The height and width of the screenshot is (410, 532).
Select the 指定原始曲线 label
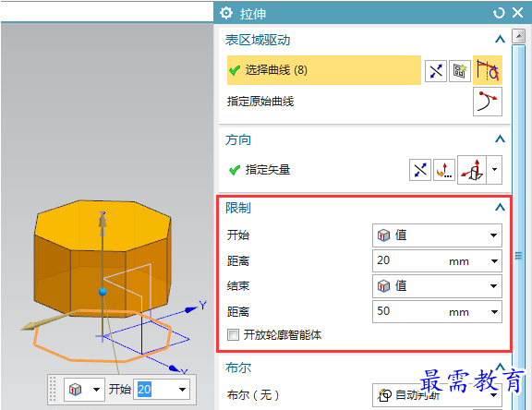point(260,102)
